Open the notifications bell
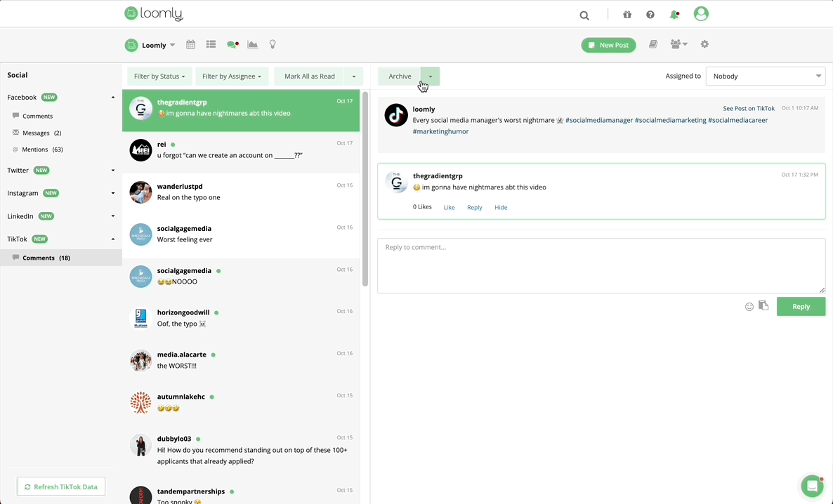833x504 pixels. coord(675,14)
